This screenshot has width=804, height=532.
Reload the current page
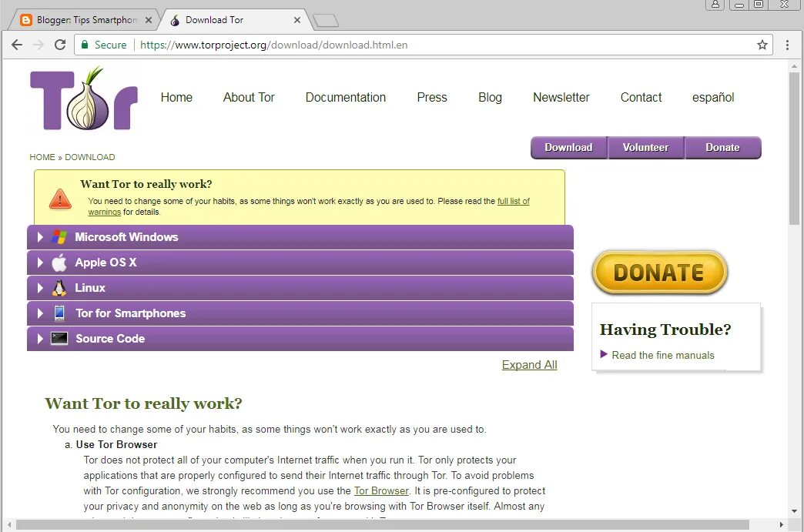point(60,45)
